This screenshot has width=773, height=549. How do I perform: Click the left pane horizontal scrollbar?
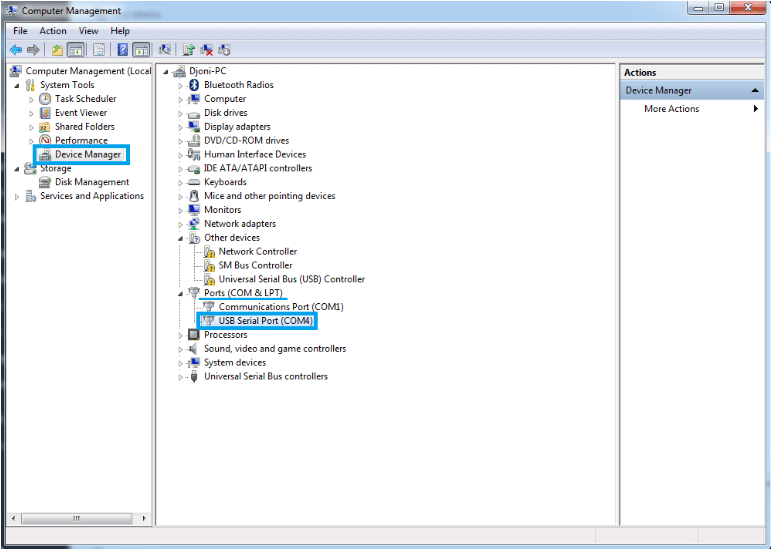point(78,519)
